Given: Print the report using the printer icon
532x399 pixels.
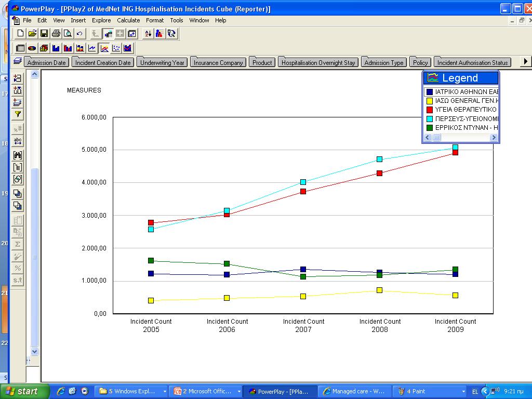Looking at the screenshot, I should point(56,33).
